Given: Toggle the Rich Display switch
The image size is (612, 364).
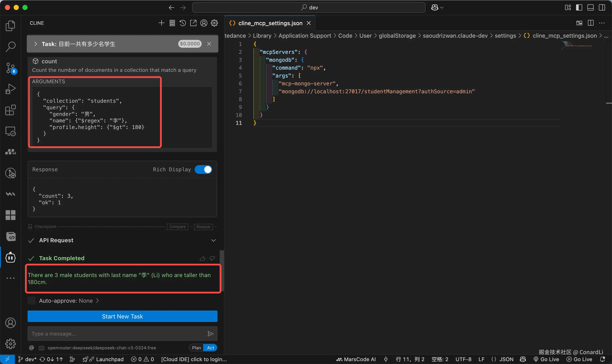Looking at the screenshot, I should click(x=203, y=170).
